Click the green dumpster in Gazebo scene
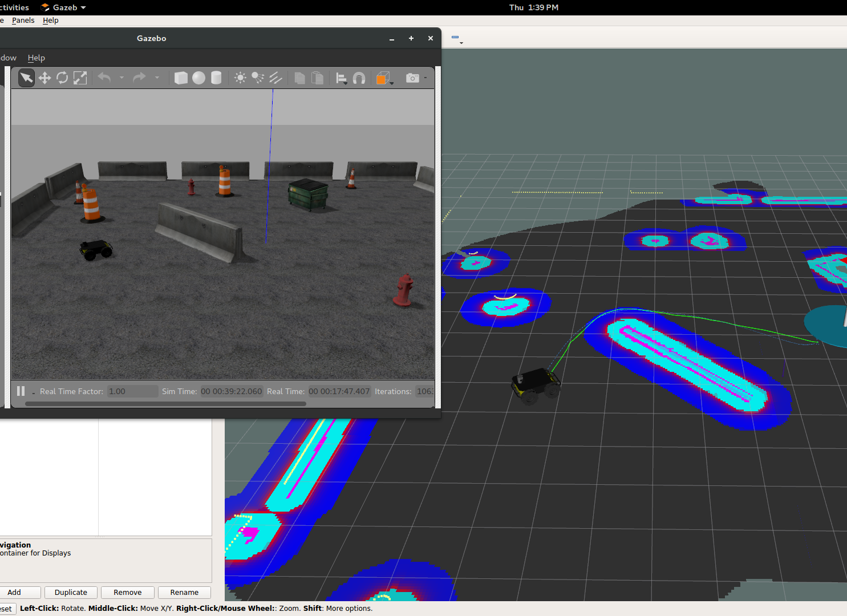This screenshot has width=847, height=616. [x=308, y=194]
